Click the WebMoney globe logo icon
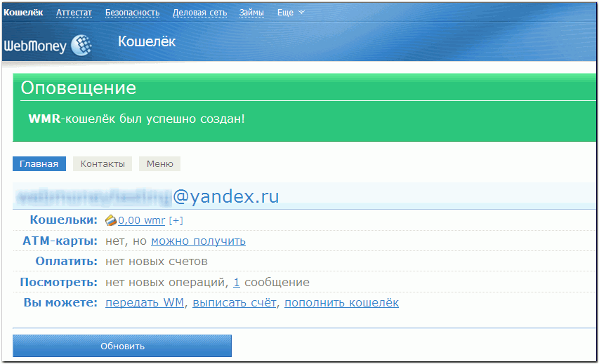The height and width of the screenshot is (364, 599). [x=81, y=46]
